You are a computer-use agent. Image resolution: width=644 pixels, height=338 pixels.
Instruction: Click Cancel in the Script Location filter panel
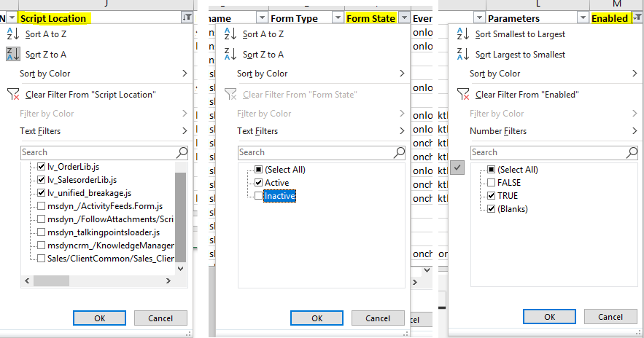[160, 318]
